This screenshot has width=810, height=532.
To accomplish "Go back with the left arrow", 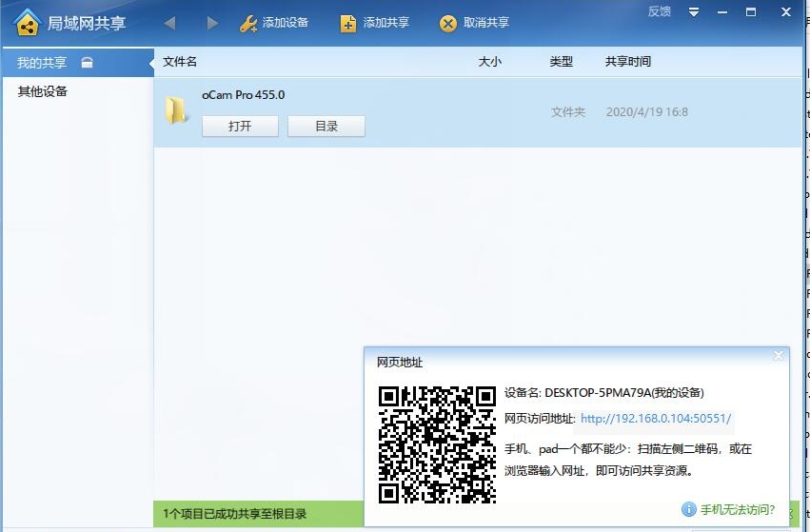I will pyautogui.click(x=169, y=23).
